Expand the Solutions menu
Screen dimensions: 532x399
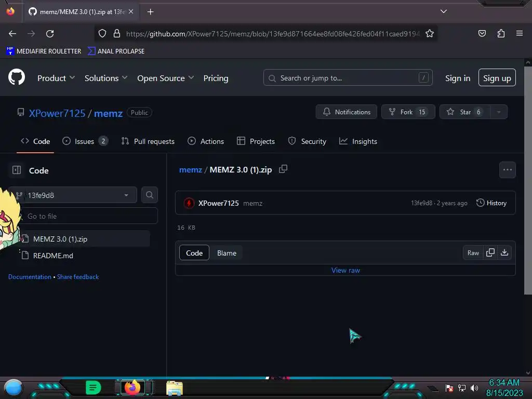pos(106,78)
